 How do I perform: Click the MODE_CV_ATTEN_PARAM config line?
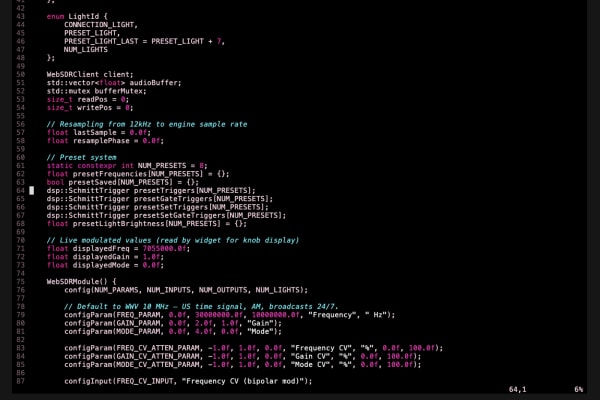click(242, 365)
